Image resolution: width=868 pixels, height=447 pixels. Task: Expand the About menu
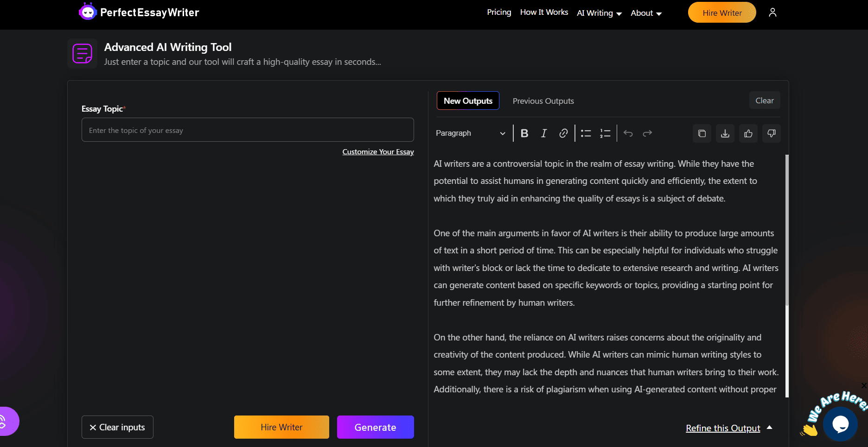pyautogui.click(x=646, y=13)
